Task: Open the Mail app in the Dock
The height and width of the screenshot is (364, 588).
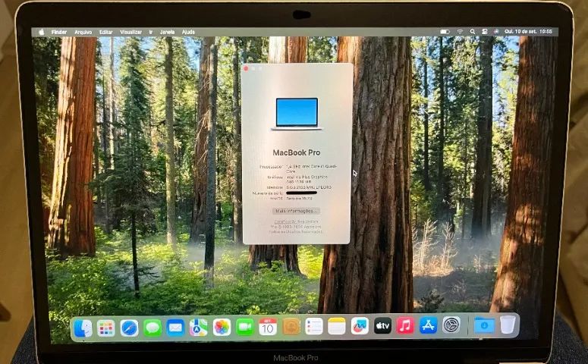Action: (x=175, y=328)
